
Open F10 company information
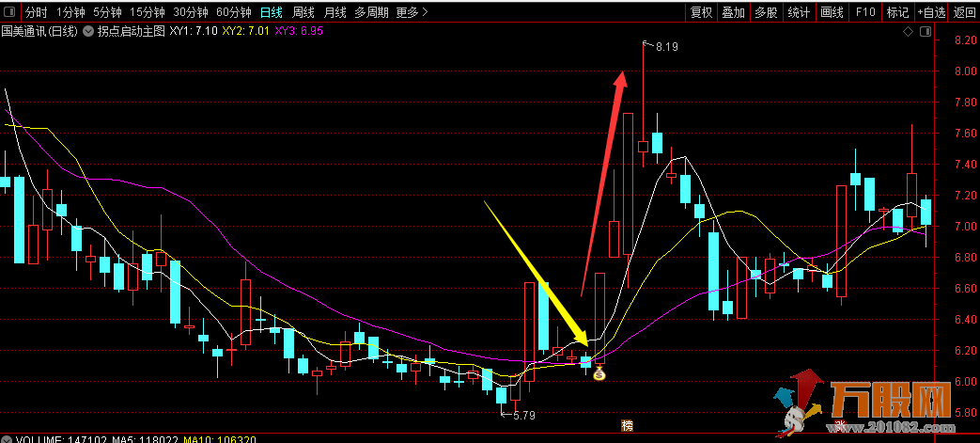(865, 12)
